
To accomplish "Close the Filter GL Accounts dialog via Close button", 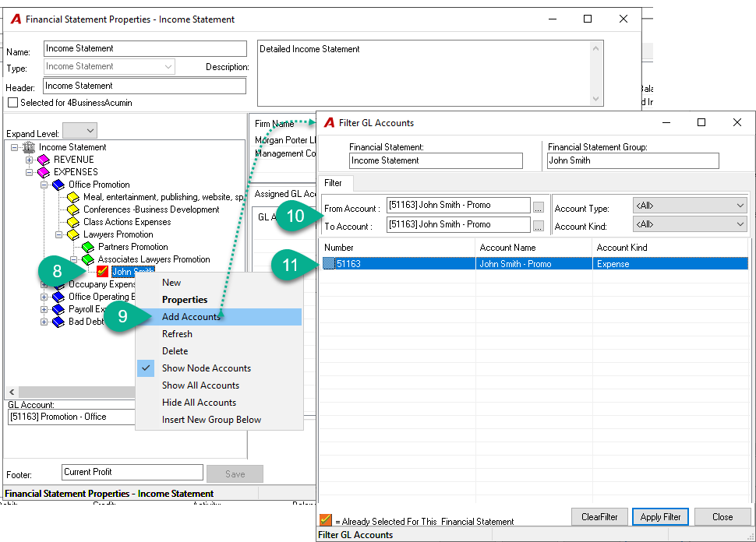I will 722,517.
